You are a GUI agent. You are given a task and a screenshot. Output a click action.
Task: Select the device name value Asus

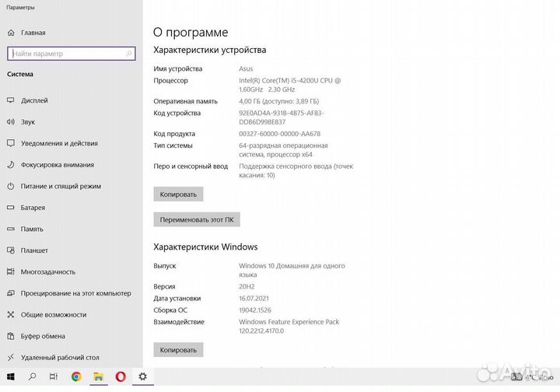(246, 68)
